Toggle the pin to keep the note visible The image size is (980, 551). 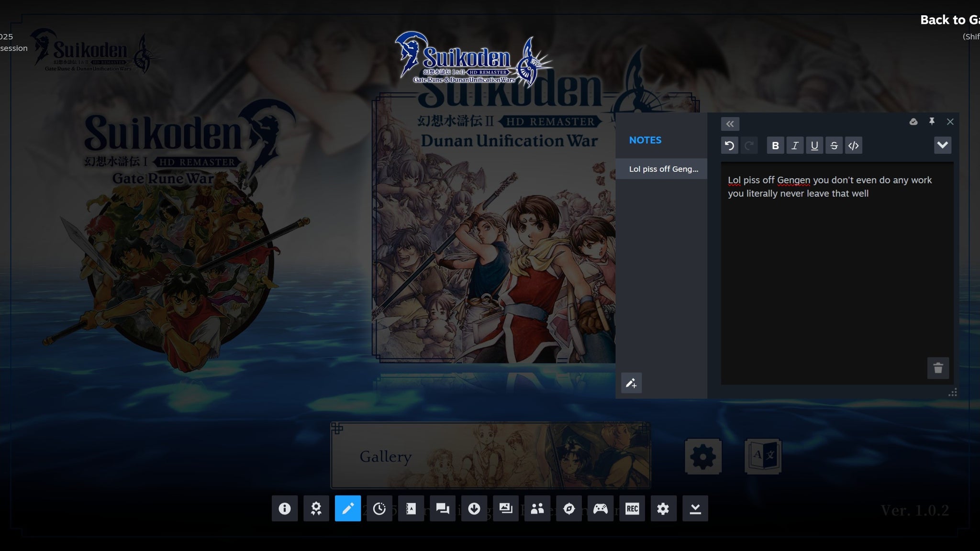click(x=931, y=122)
